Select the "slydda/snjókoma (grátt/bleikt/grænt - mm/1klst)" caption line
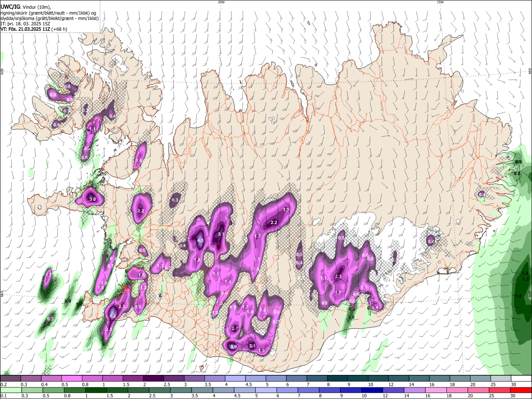 [x=49, y=18]
